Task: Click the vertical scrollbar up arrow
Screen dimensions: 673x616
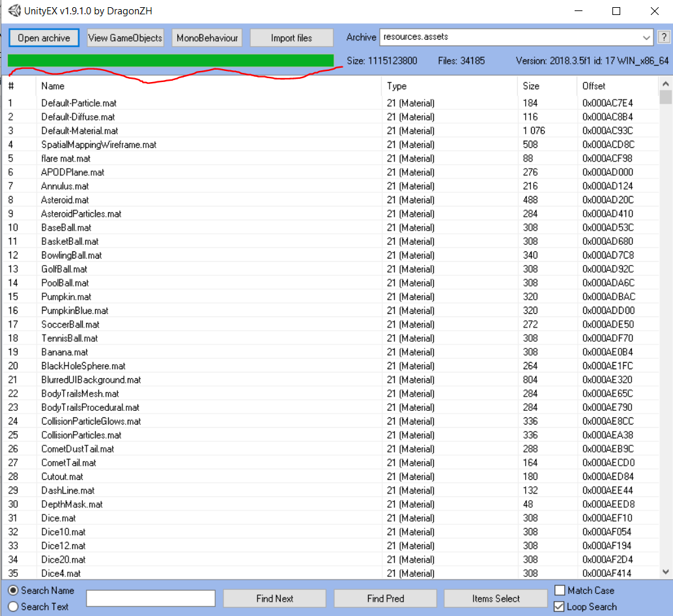Action: pyautogui.click(x=665, y=83)
